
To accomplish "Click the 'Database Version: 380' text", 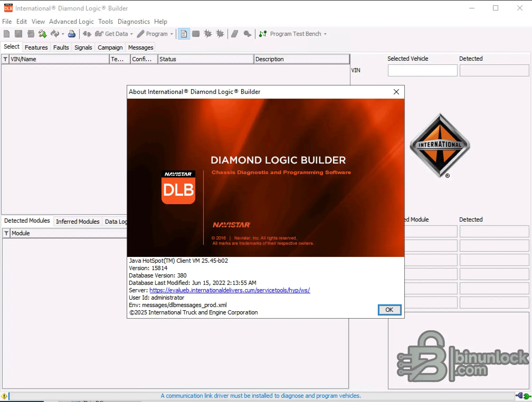I will click(158, 275).
